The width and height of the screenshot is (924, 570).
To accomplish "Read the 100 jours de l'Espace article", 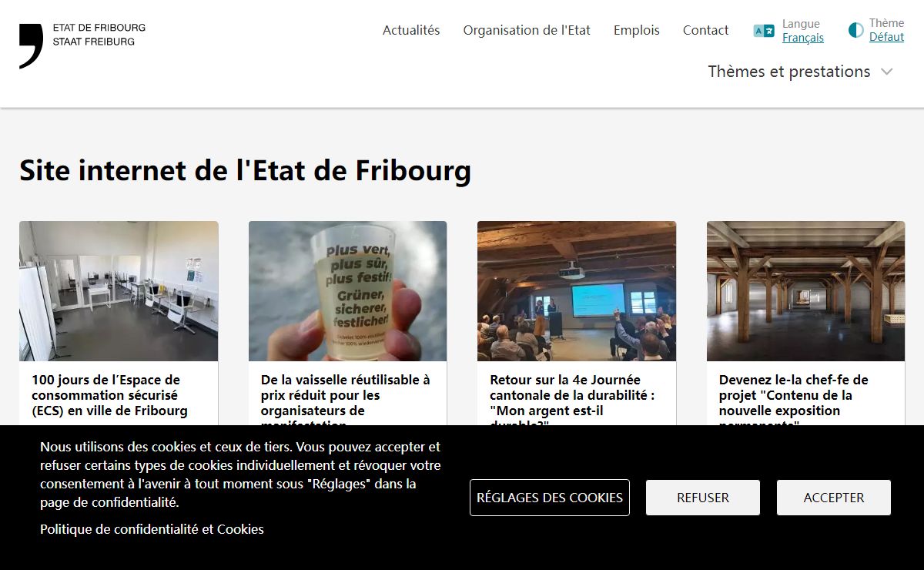I will (x=109, y=395).
